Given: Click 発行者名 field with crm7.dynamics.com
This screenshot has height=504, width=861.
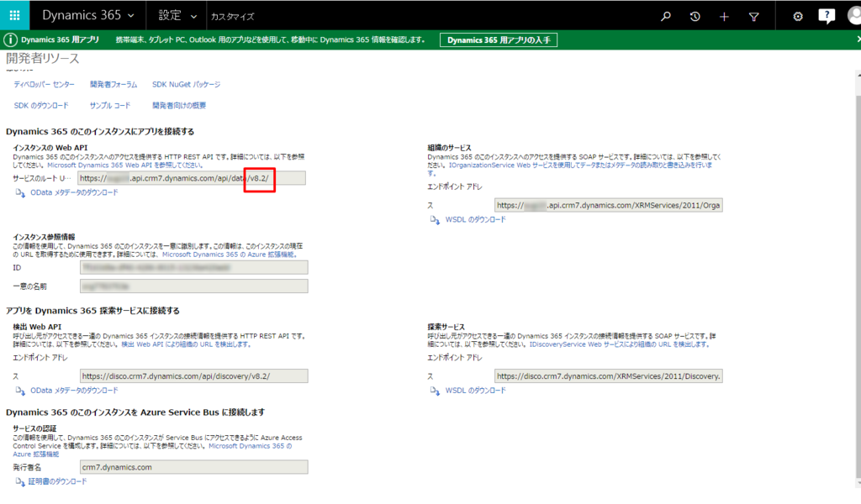Looking at the screenshot, I should click(194, 467).
